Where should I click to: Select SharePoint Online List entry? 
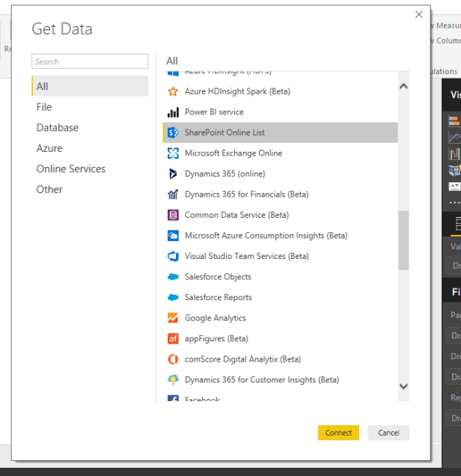[280, 132]
